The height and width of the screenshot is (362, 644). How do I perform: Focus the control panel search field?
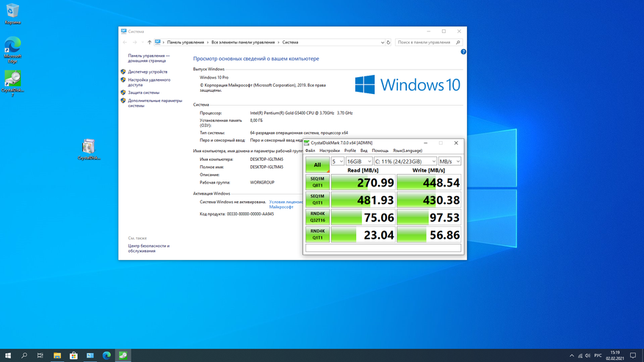[x=428, y=43]
